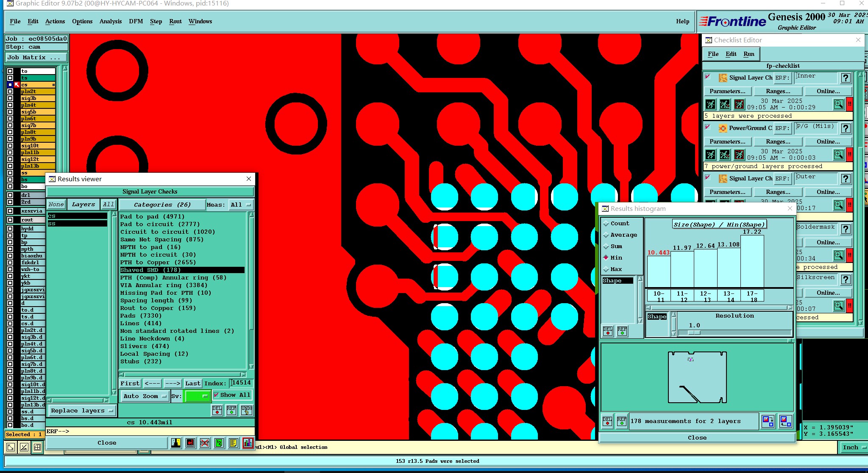This screenshot has width=868, height=473.
Task: Click the DEL icon in Results viewer
Action: click(217, 410)
